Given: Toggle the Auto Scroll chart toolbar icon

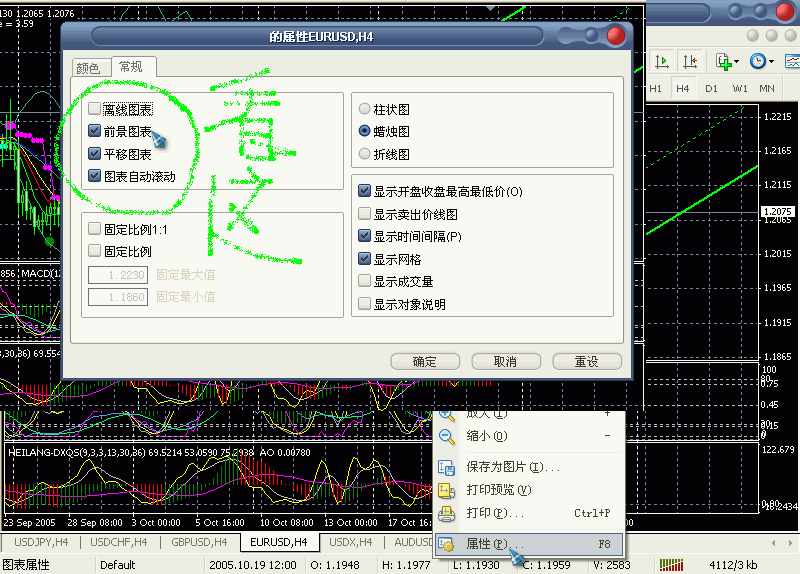Looking at the screenshot, I should [662, 62].
